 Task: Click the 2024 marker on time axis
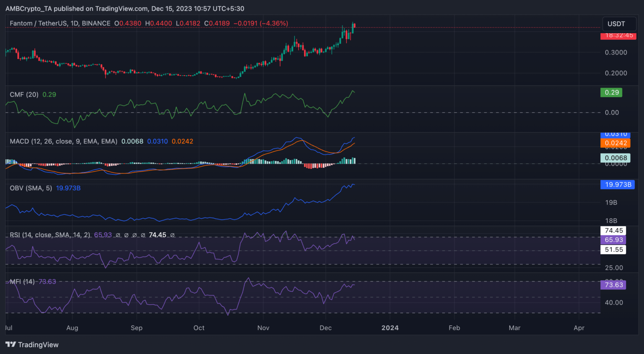pyautogui.click(x=390, y=328)
